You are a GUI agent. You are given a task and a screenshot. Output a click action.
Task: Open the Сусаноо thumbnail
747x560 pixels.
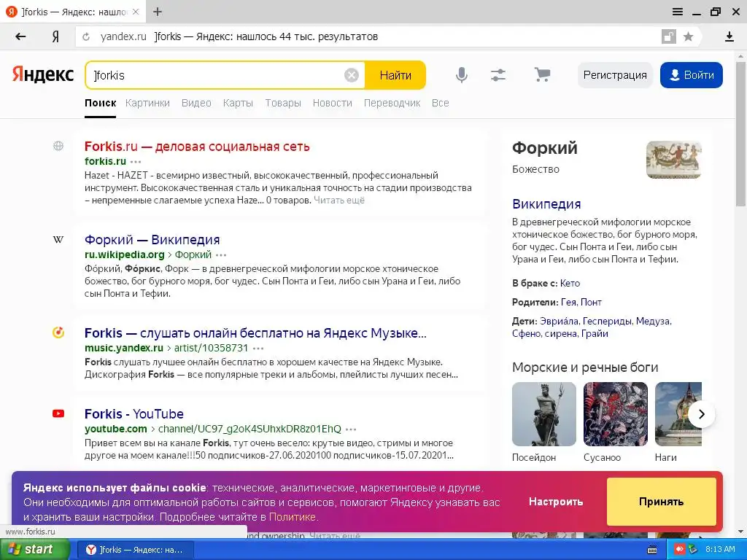coord(616,414)
